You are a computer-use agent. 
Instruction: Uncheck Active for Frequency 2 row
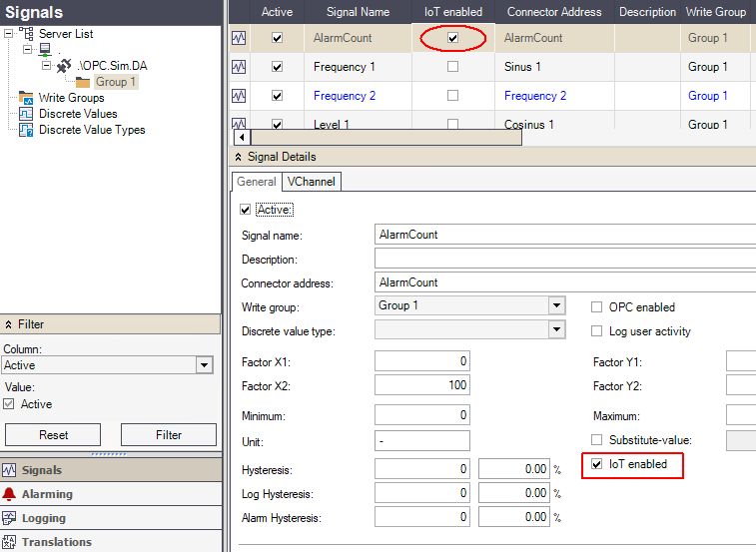(x=278, y=96)
